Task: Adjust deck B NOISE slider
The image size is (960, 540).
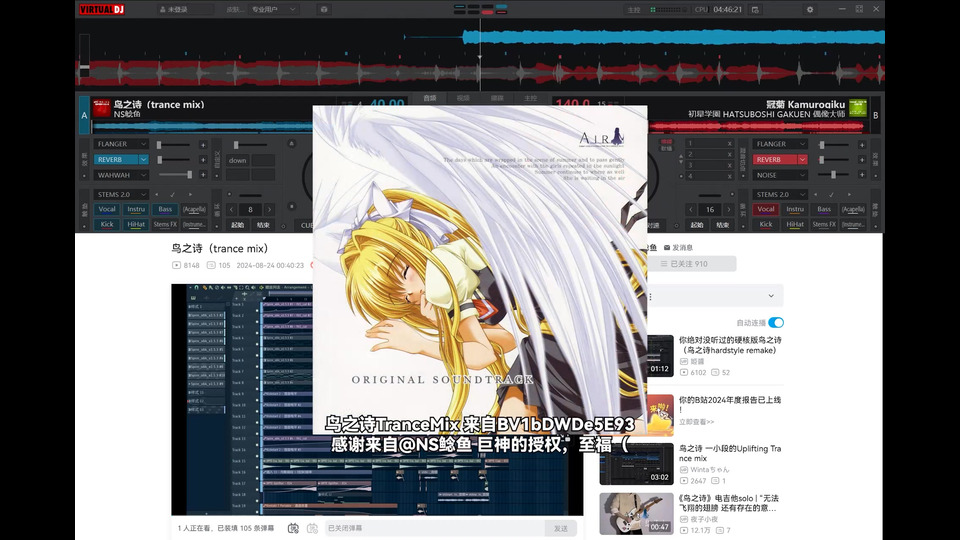Action: pos(833,175)
